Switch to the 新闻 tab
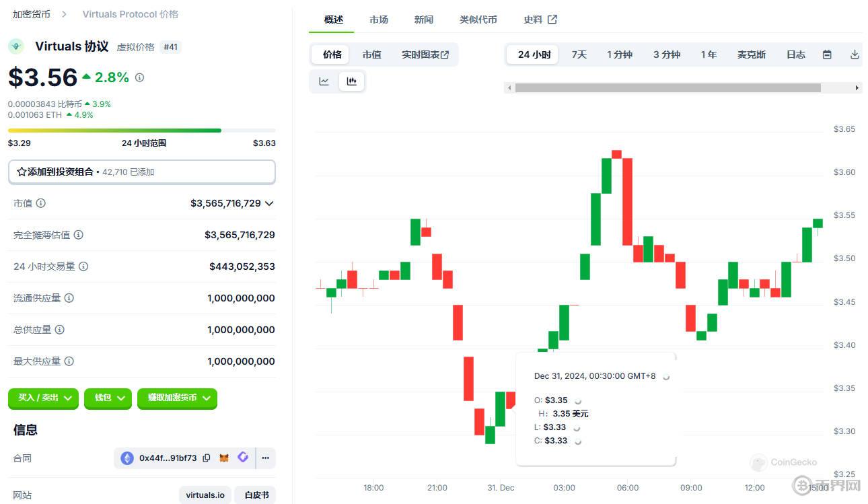Image resolution: width=868 pixels, height=504 pixels. 424,20
